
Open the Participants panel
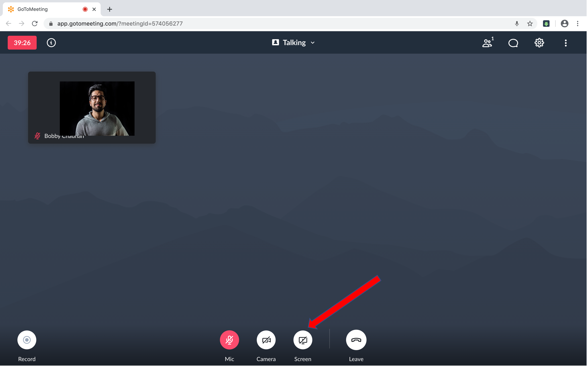point(487,42)
